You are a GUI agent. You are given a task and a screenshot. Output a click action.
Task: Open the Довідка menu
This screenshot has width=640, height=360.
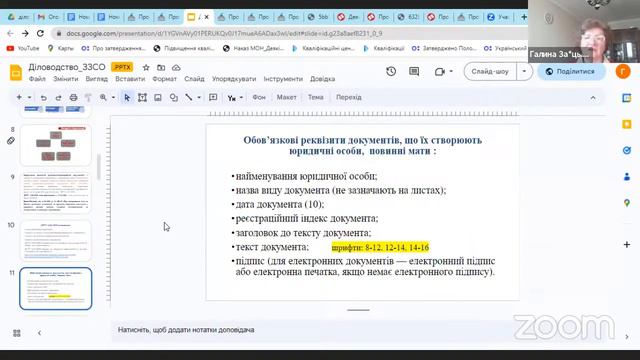pyautogui.click(x=322, y=79)
